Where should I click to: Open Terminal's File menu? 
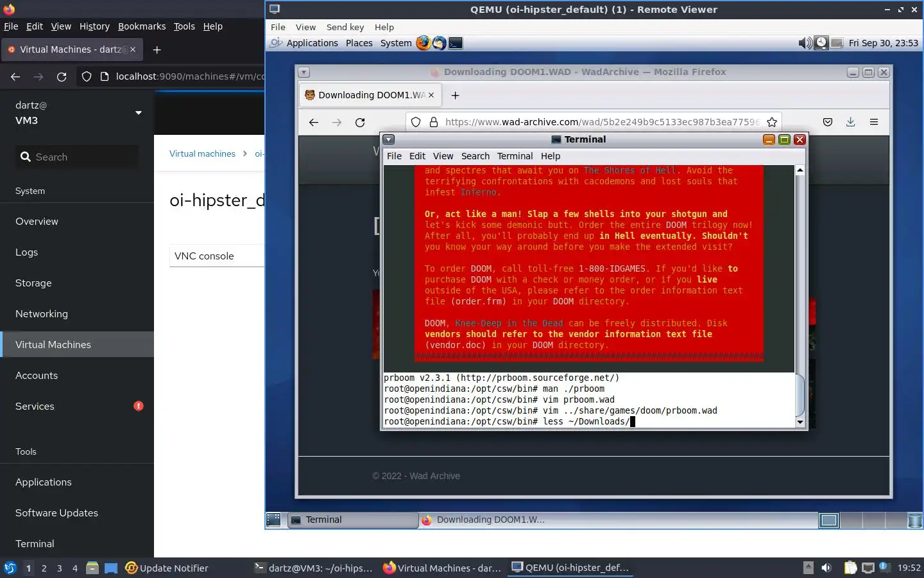tap(394, 156)
